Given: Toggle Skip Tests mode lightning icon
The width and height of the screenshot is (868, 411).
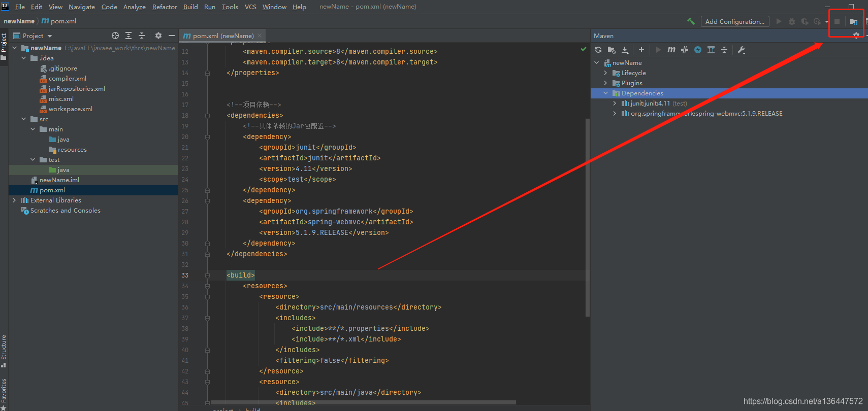Looking at the screenshot, I should point(698,50).
